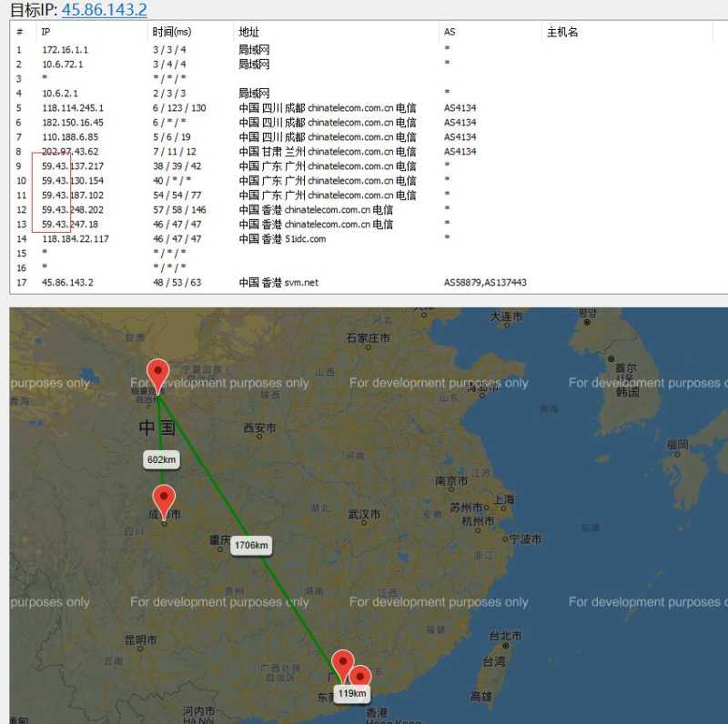Select hop 7 IP 110.188.6.85

(x=70, y=137)
